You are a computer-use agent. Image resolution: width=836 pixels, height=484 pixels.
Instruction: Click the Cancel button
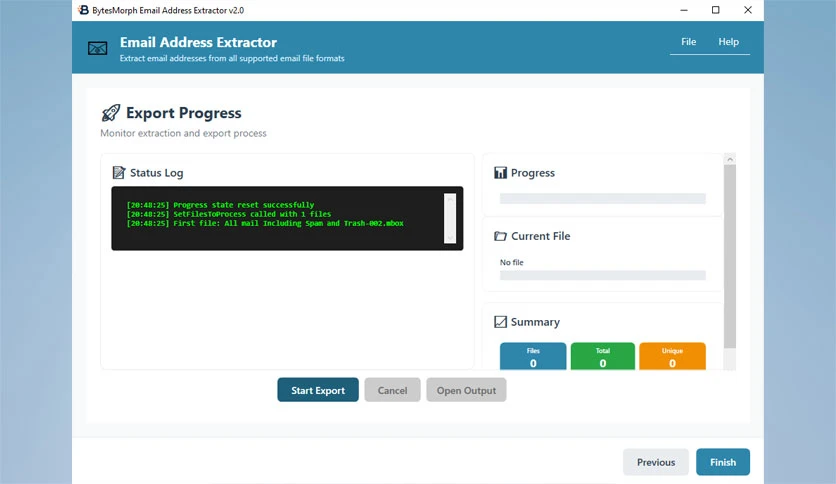click(x=392, y=390)
